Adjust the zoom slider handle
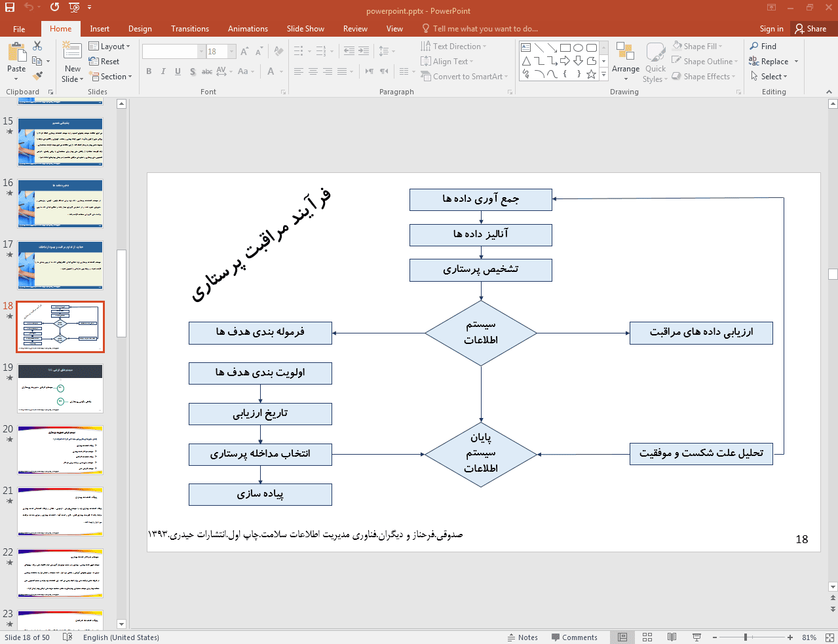 pyautogui.click(x=746, y=637)
